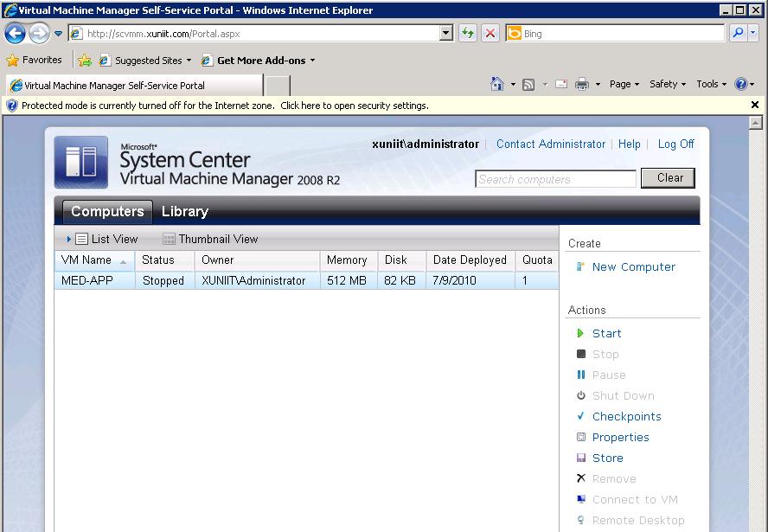Sort by Disk column header
Viewport: 768px width, 532px height.
[401, 260]
